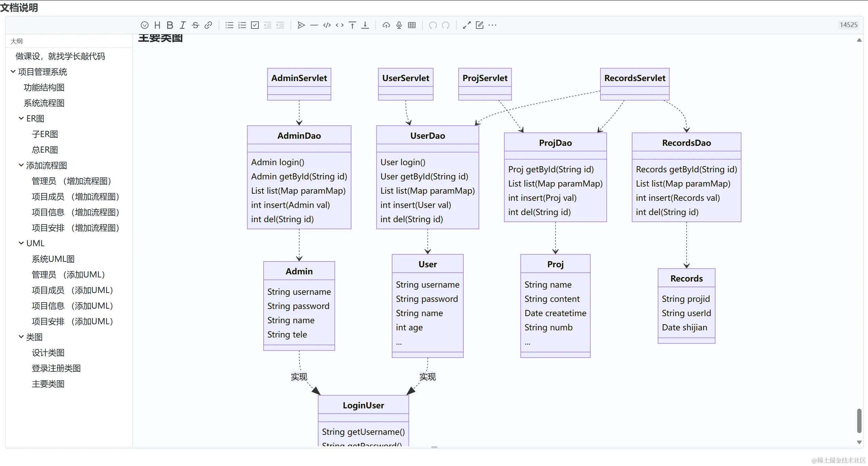
Task: Insert a link
Action: point(208,25)
